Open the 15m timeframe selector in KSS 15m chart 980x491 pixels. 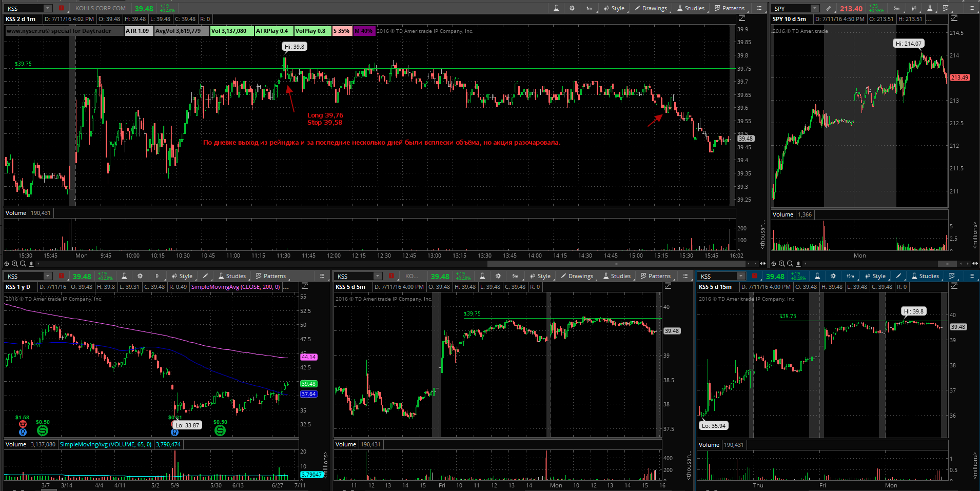pos(850,276)
